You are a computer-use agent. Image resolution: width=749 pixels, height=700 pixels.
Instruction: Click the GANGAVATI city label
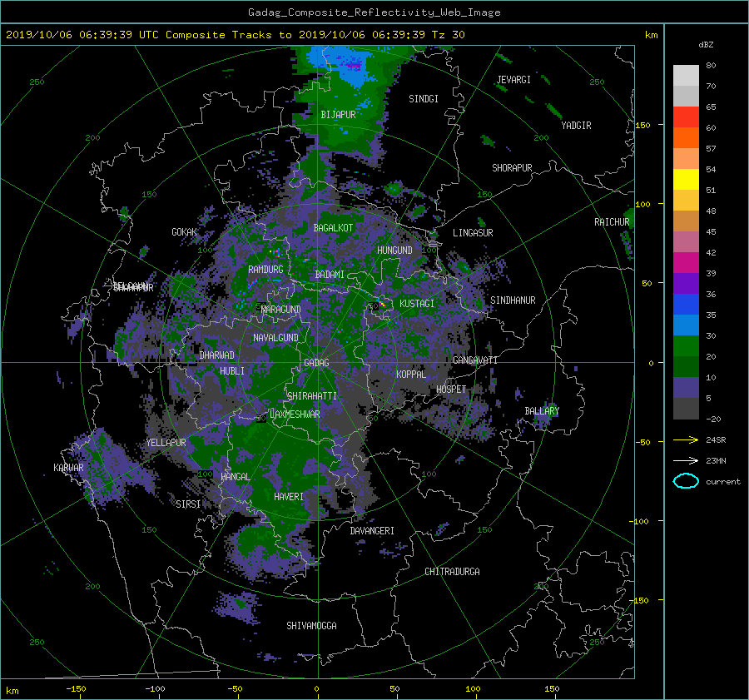(x=475, y=360)
